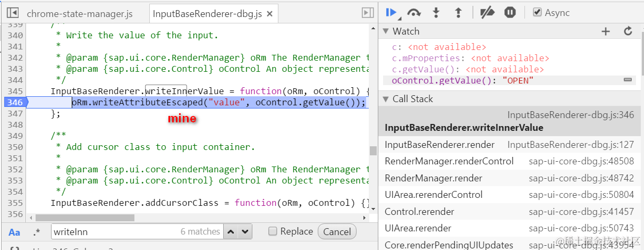Refresh watch expressions
Image resolution: width=644 pixels, height=250 pixels.
(x=628, y=31)
